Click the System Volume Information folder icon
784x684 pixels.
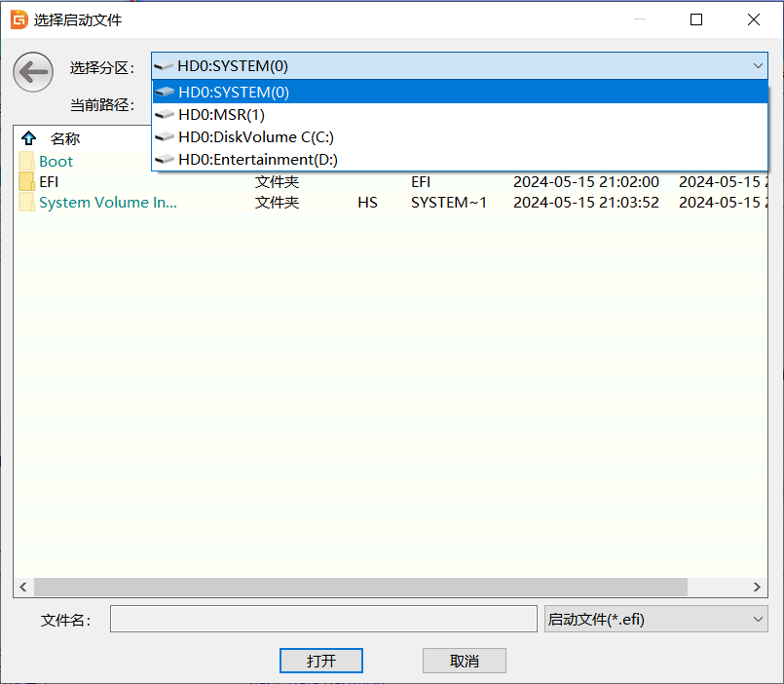(x=26, y=203)
